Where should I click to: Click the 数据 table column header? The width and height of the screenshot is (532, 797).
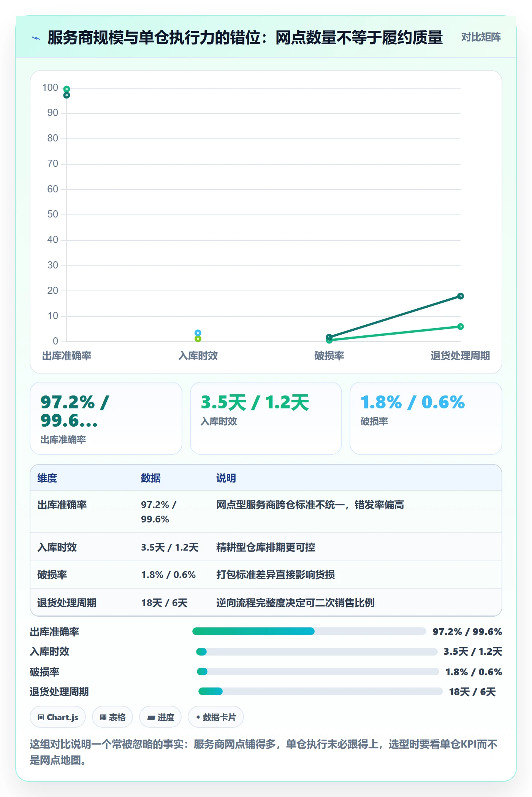pos(151,478)
